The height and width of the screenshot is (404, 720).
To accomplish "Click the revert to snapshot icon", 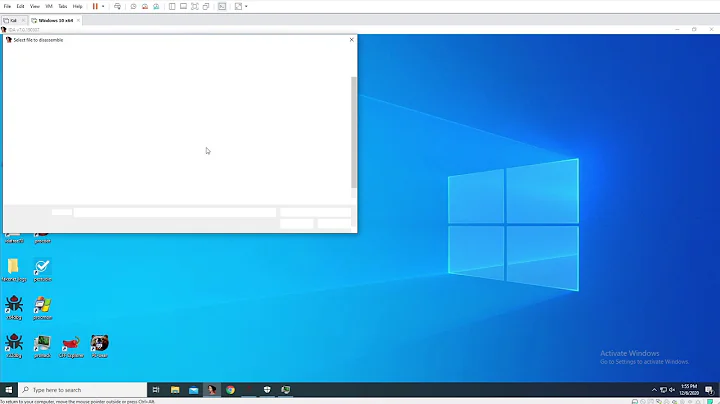I will pos(145,6).
